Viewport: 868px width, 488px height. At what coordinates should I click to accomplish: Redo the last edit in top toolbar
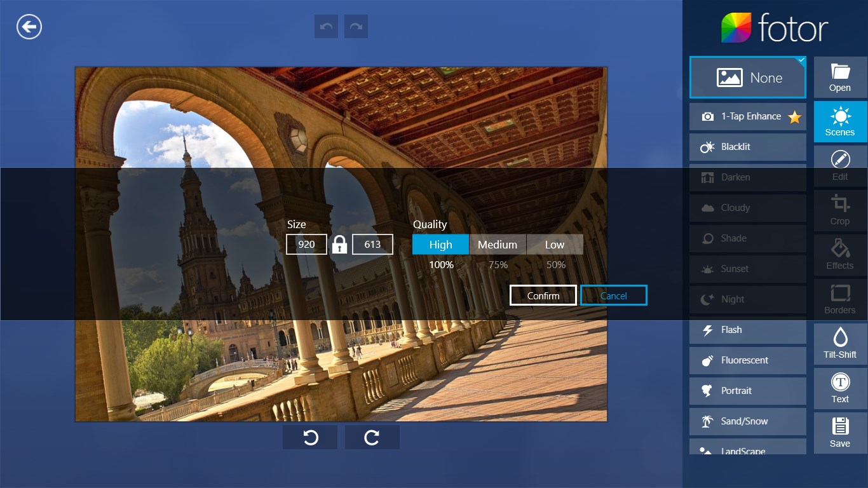point(356,27)
